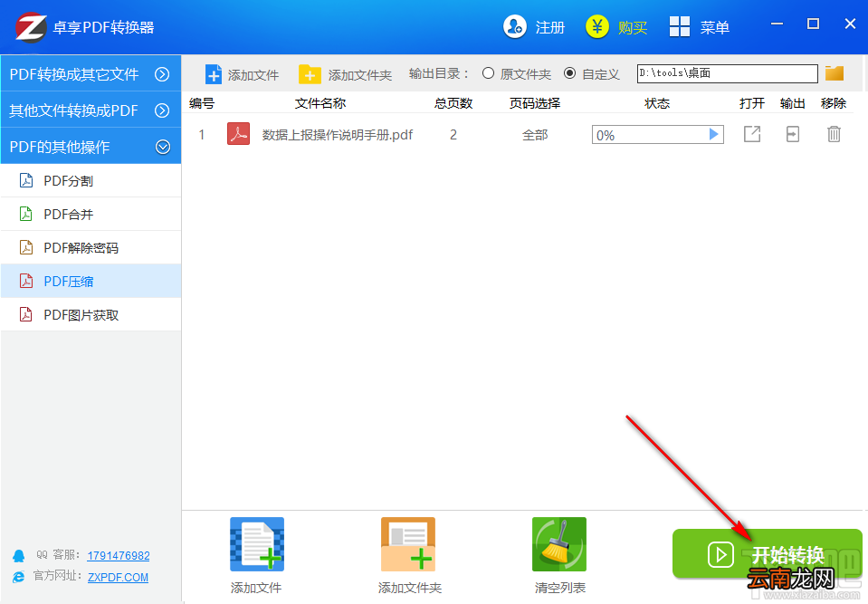Click the 清空列表 broom icon
This screenshot has width=868, height=604.
tap(559, 544)
